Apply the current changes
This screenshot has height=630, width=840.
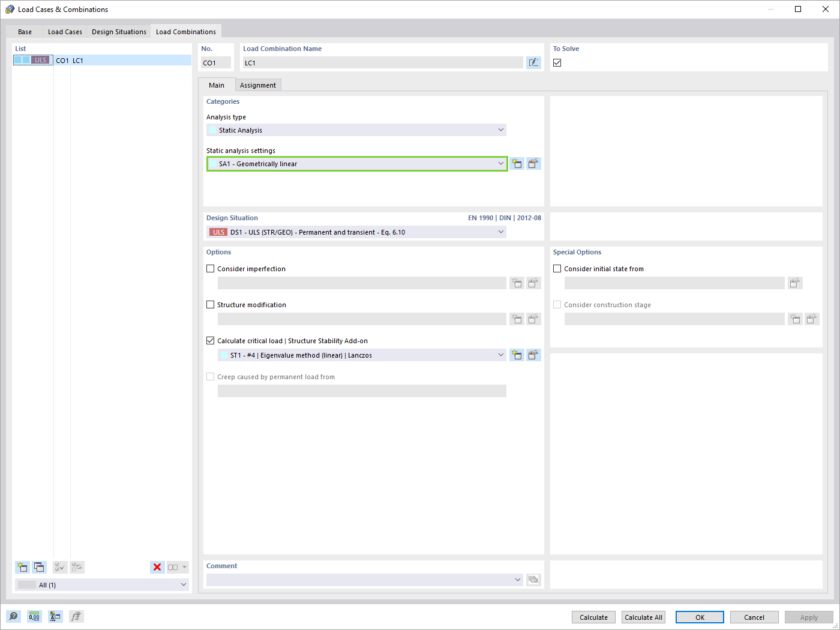tap(808, 617)
